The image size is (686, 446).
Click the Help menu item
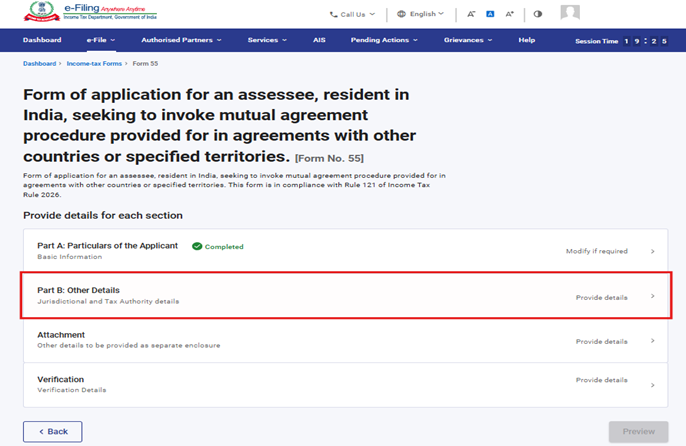click(527, 40)
